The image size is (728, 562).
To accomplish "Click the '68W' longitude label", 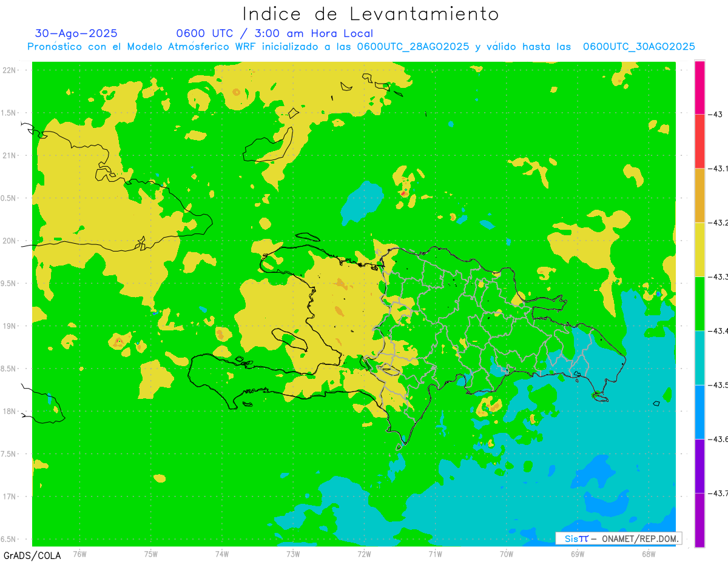I will pyautogui.click(x=649, y=554).
